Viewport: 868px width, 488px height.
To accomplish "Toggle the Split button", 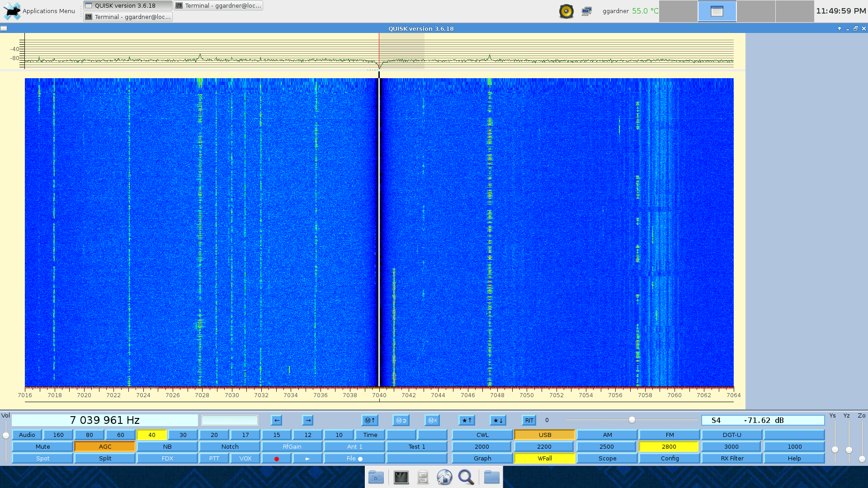I will [x=105, y=459].
